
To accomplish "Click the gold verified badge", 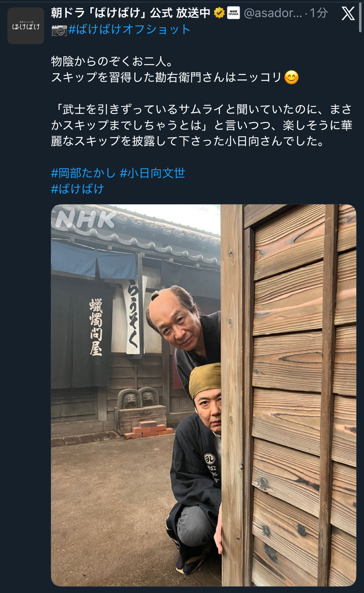I will [219, 13].
